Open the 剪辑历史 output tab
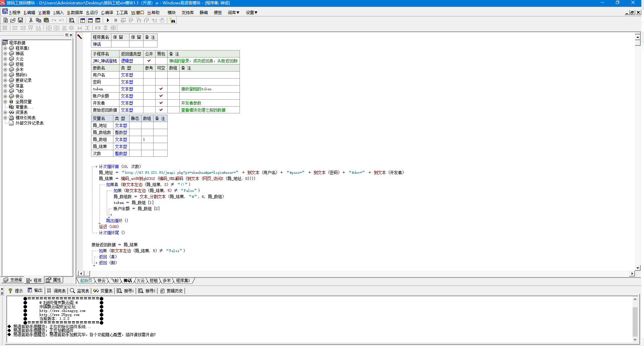Image resolution: width=644 pixels, height=346 pixels. pos(172,291)
